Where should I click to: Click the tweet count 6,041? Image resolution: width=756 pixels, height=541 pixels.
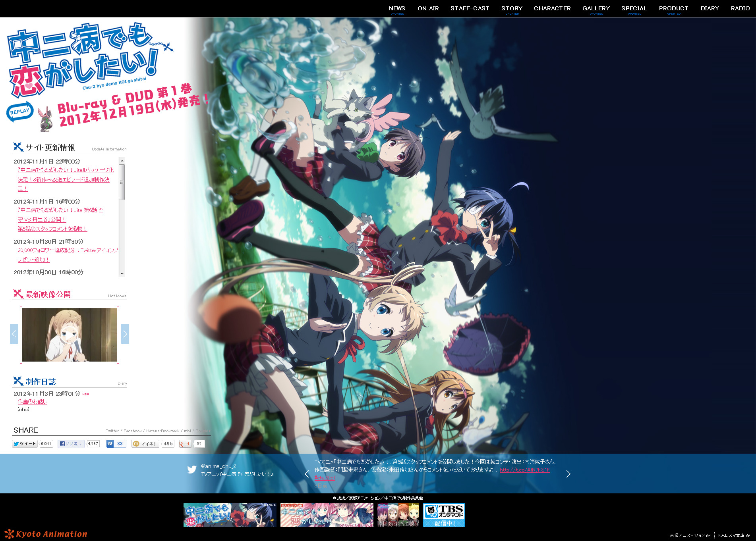[x=46, y=444]
